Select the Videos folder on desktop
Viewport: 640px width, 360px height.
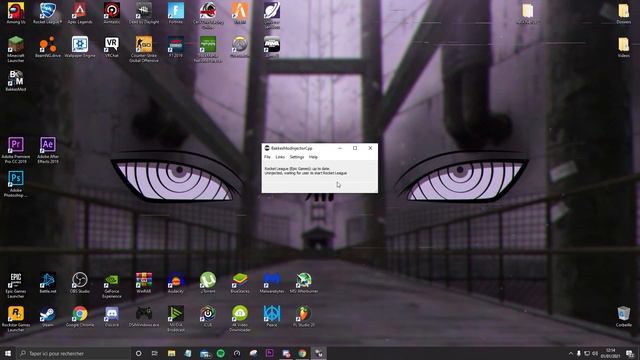click(x=624, y=47)
